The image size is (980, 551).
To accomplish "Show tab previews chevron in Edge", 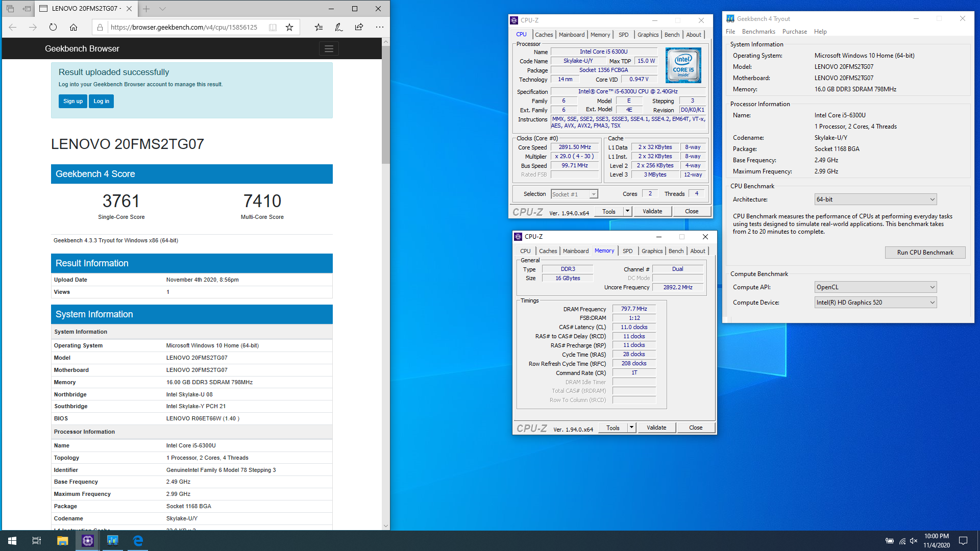I will click(x=162, y=9).
